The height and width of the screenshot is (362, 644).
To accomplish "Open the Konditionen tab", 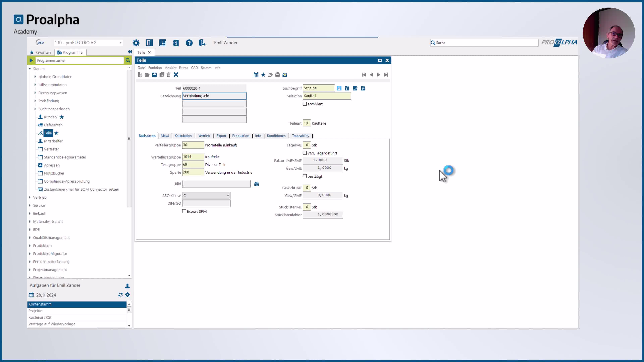I will click(x=276, y=136).
